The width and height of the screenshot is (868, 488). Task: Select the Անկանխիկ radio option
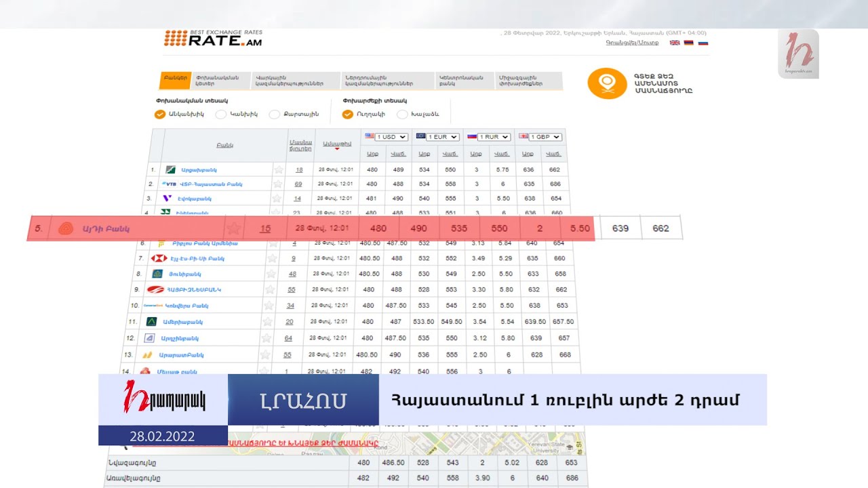[x=160, y=114]
